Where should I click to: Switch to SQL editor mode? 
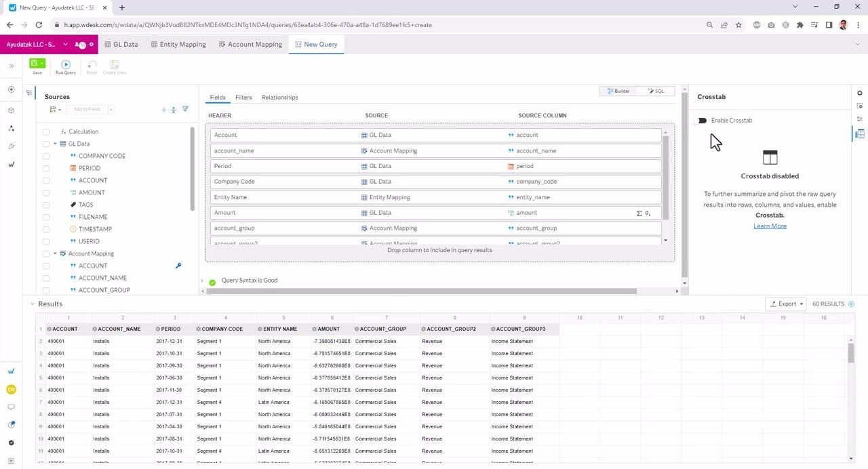656,91
